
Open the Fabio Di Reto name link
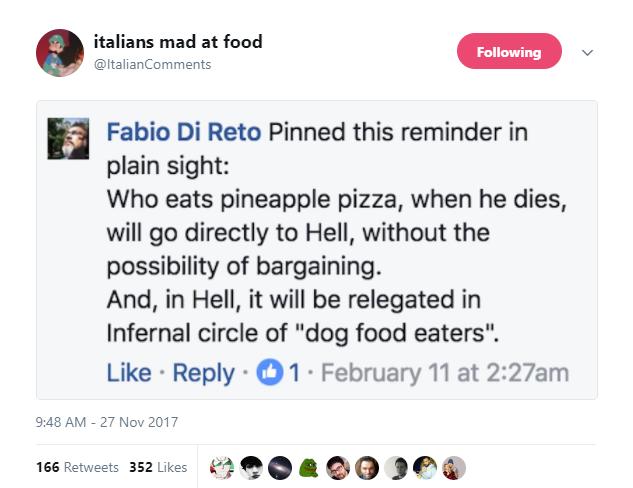[184, 132]
